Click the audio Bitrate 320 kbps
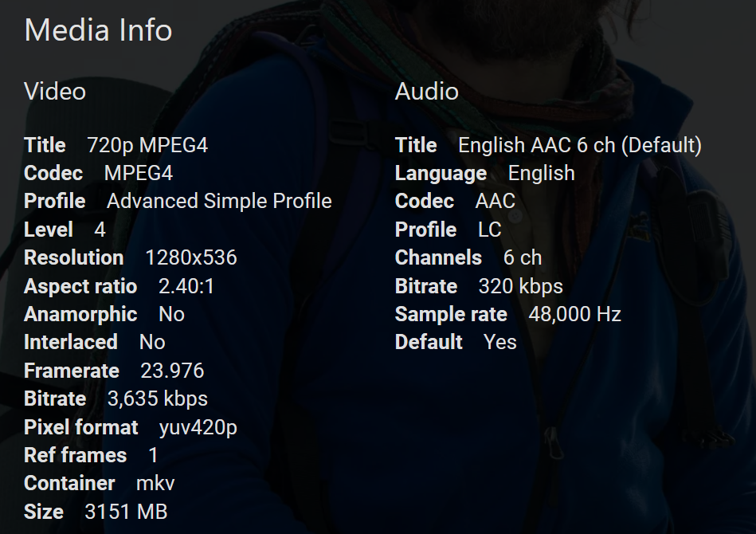The height and width of the screenshot is (534, 756). pyautogui.click(x=520, y=286)
